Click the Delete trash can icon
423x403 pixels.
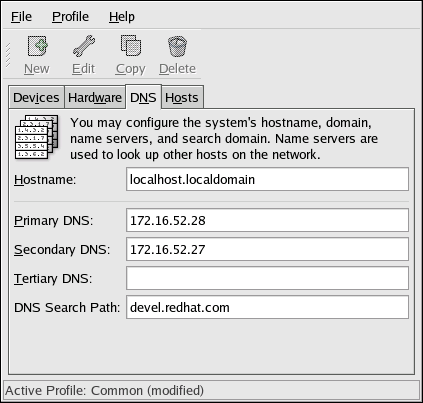pyautogui.click(x=177, y=46)
